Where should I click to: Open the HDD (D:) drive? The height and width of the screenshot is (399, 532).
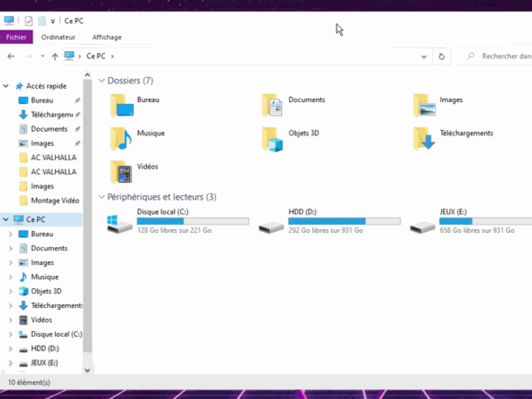pyautogui.click(x=302, y=212)
